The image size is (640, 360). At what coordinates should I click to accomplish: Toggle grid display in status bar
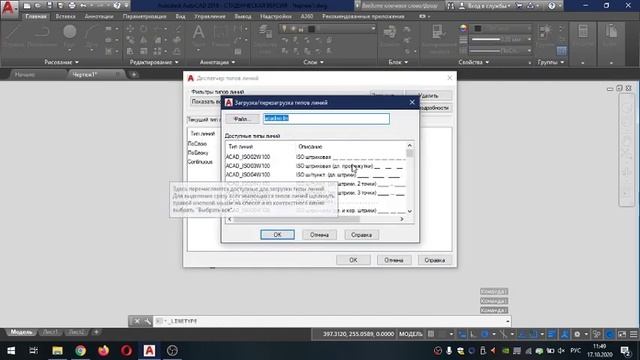click(431, 334)
